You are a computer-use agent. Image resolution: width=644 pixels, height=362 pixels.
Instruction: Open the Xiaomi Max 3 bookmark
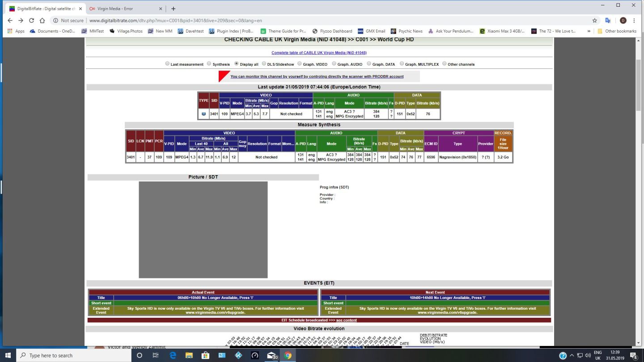tap(503, 31)
